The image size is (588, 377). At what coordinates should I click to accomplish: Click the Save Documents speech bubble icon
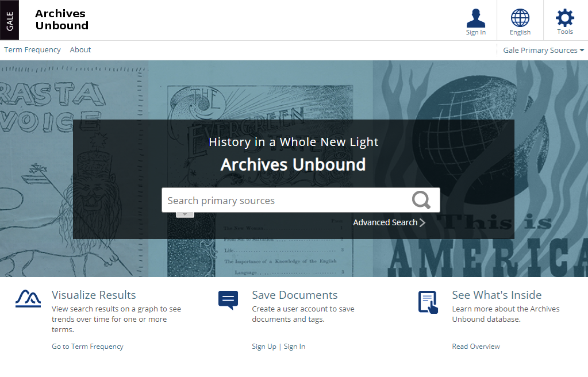228,300
